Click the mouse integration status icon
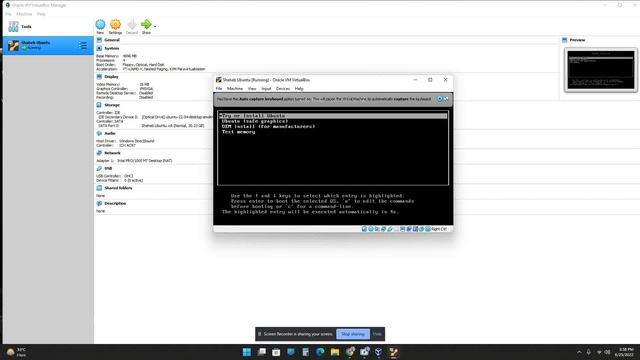The image size is (640, 360). pos(422,229)
